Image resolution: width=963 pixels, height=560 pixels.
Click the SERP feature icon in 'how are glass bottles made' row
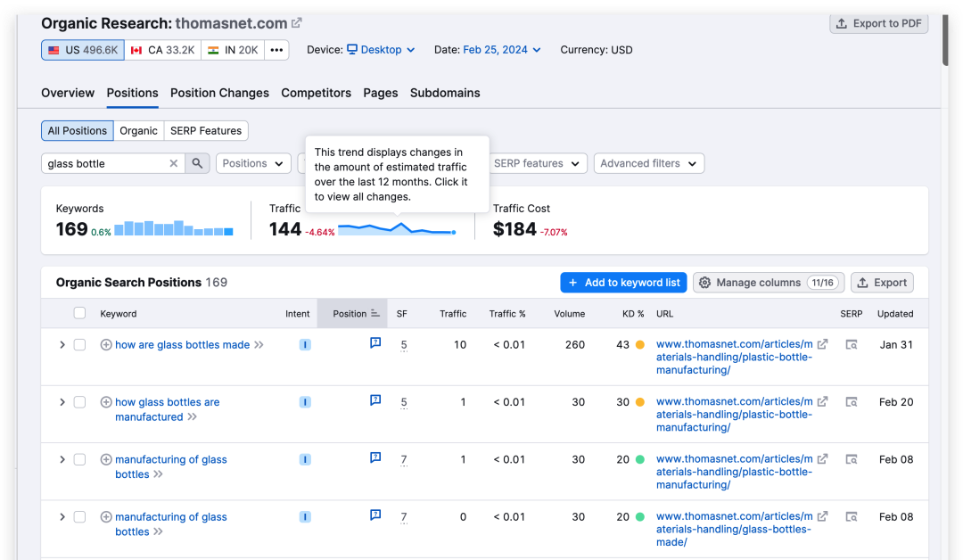(375, 342)
